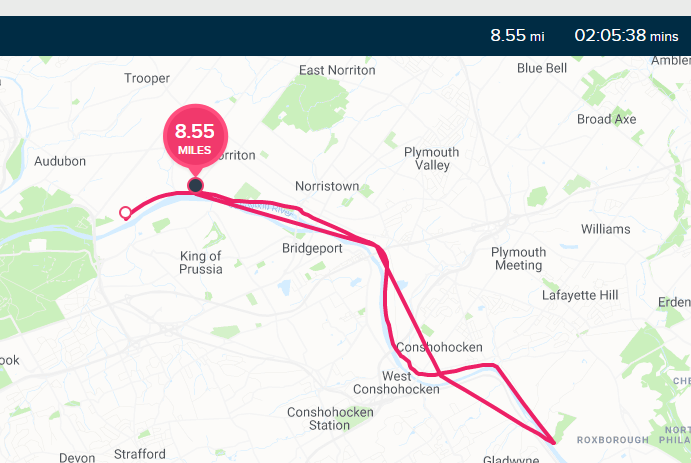Click the Conshohocken Station label
691x463 pixels.
[x=330, y=419]
